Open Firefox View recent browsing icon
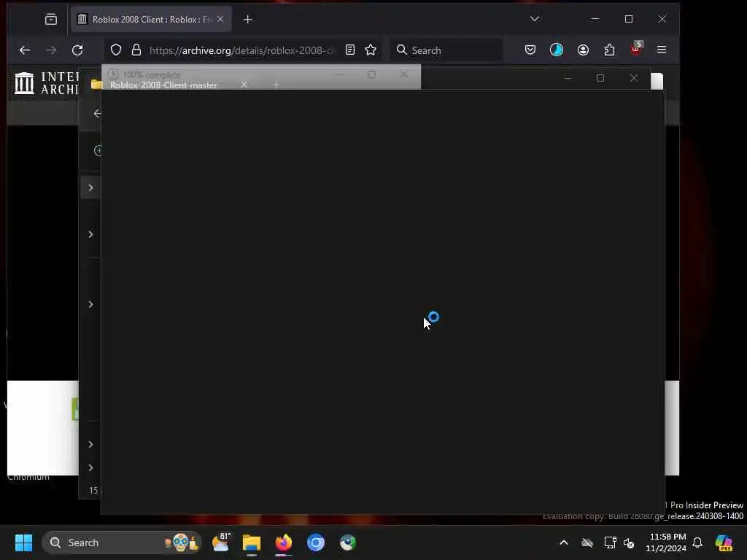The width and height of the screenshot is (747, 560). [x=51, y=19]
